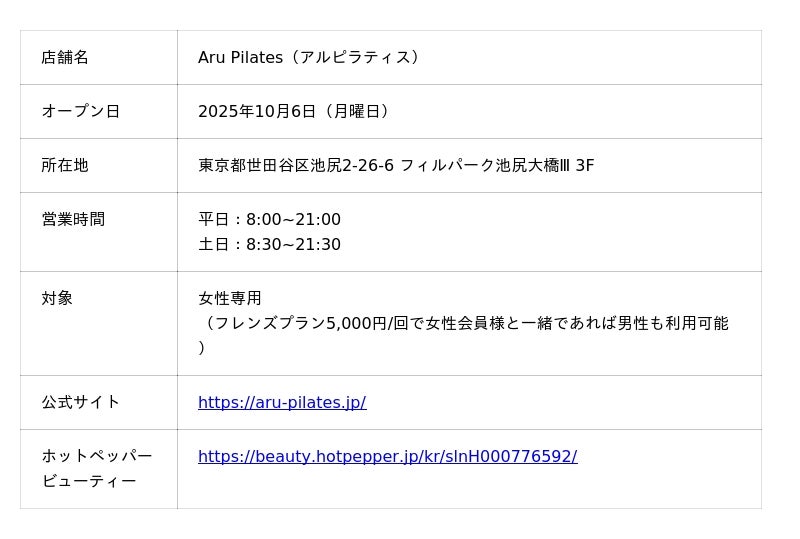Select the building name フィルパーク池尻大橋Ⅲ 3F
Viewport: 800px width, 539px height.
pos(497,165)
